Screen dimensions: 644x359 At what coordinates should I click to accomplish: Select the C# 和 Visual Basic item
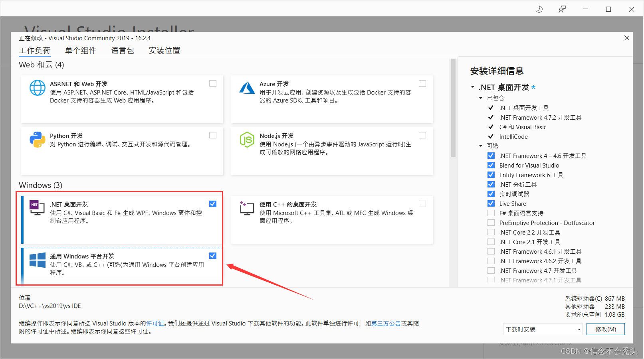523,127
